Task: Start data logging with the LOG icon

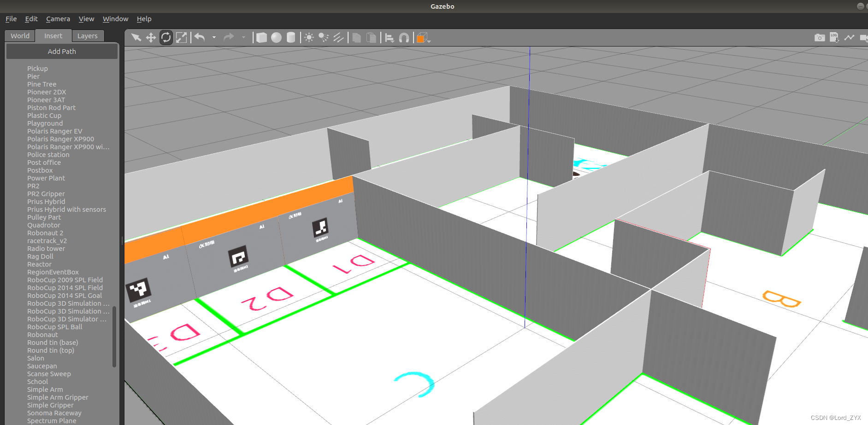Action: 834,37
